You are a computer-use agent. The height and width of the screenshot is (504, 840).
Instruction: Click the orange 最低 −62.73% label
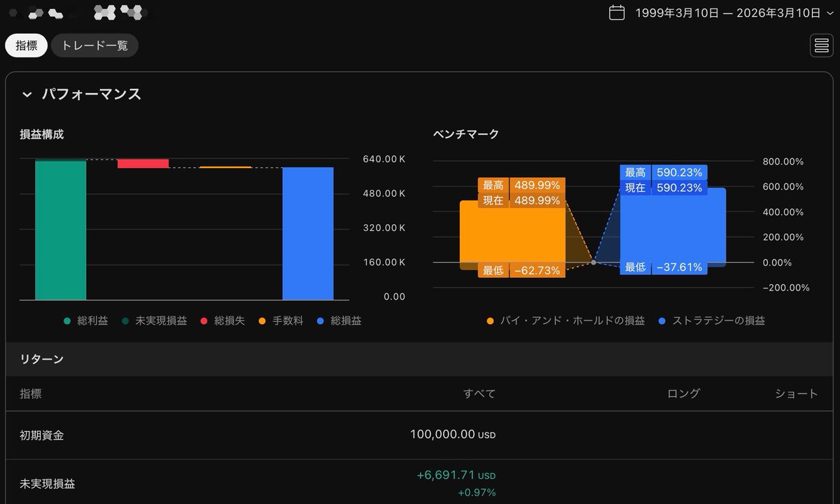click(521, 270)
